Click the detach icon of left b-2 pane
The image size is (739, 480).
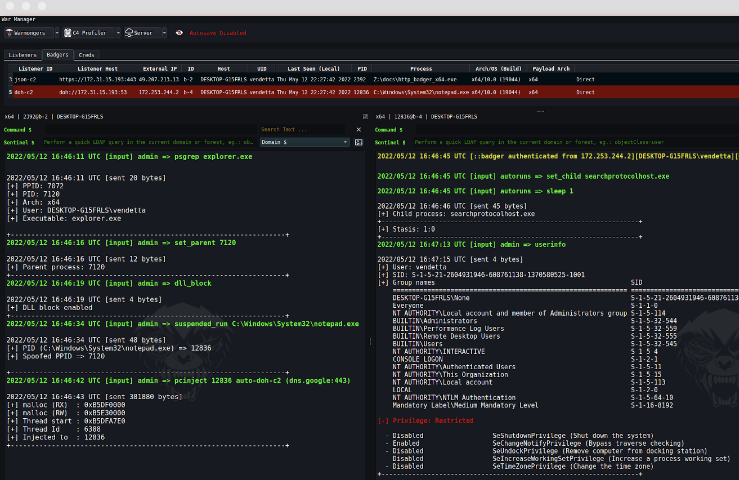[x=365, y=116]
